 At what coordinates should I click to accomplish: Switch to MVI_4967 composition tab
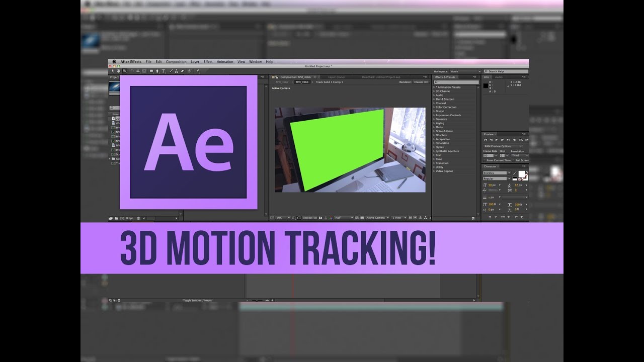click(282, 82)
